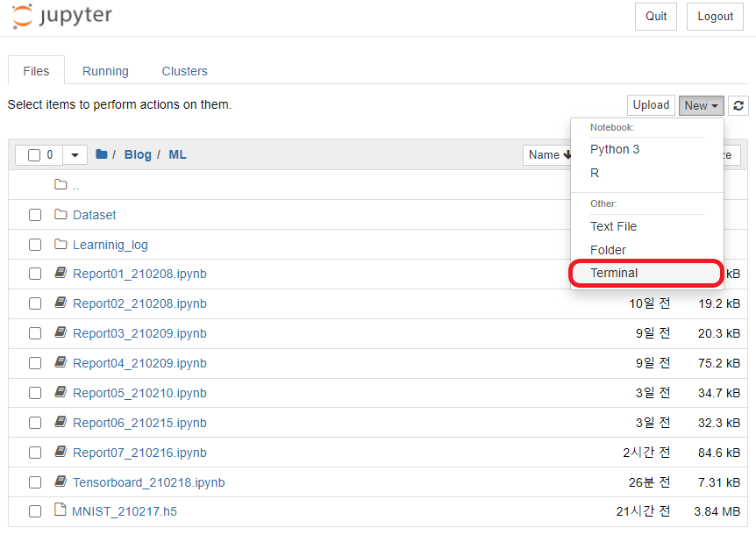
Task: Click the Upload button
Action: coord(651,105)
